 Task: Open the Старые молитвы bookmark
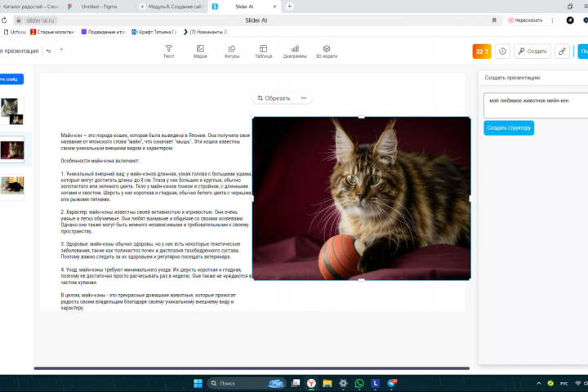52,32
